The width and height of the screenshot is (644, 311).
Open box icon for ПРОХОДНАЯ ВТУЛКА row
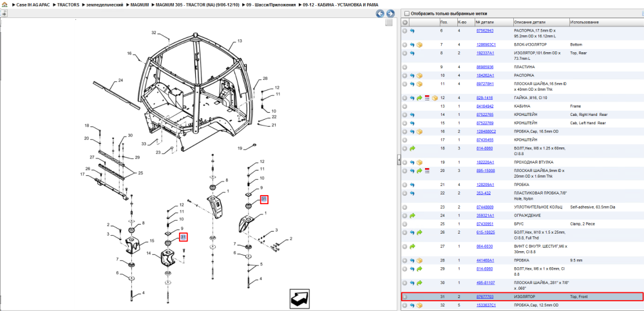click(x=420, y=162)
